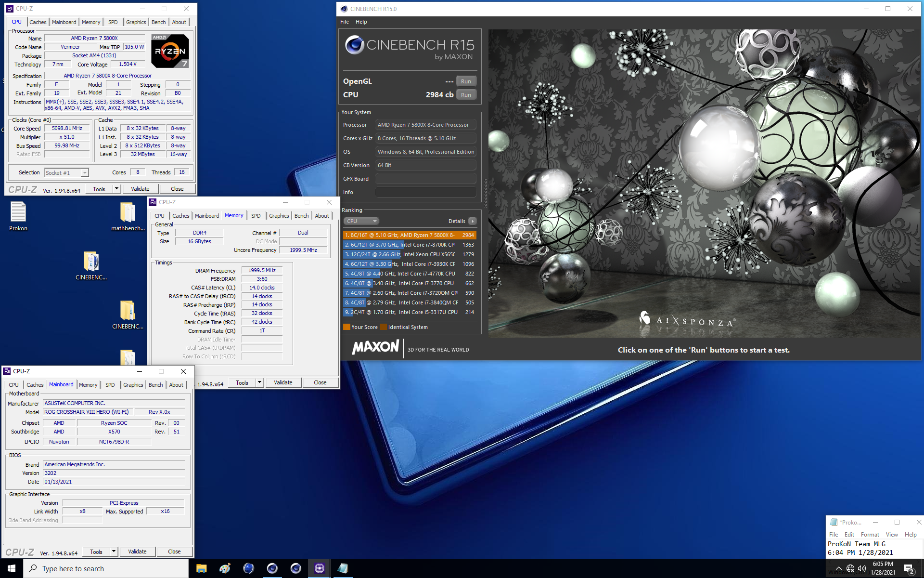The height and width of the screenshot is (578, 924).
Task: Open the Windows Start menu
Action: (x=12, y=568)
